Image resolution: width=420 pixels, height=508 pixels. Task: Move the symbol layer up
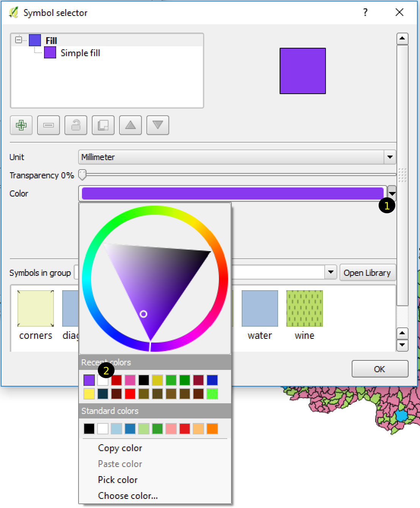point(131,125)
